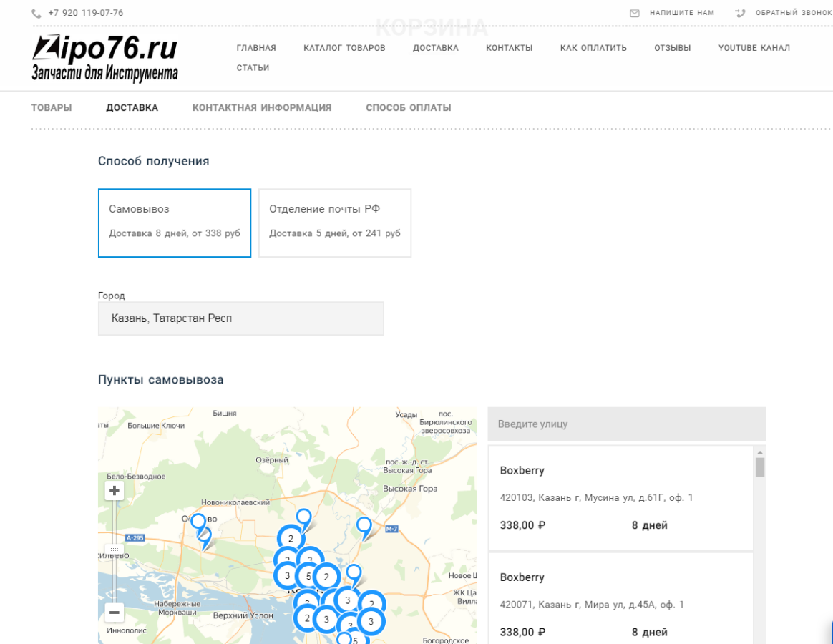Open the 'YouTube канал' link

[754, 48]
